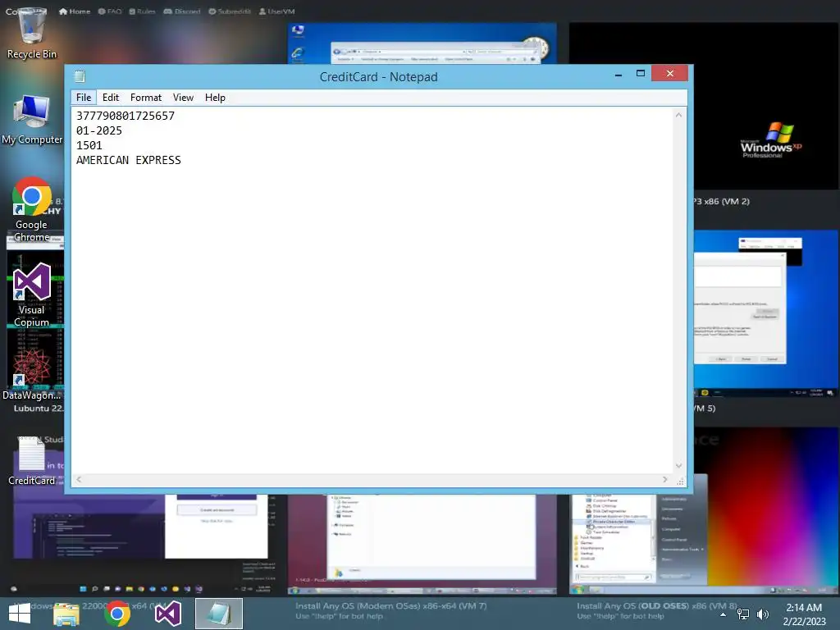Launch Visual Studio from the taskbar

167,614
